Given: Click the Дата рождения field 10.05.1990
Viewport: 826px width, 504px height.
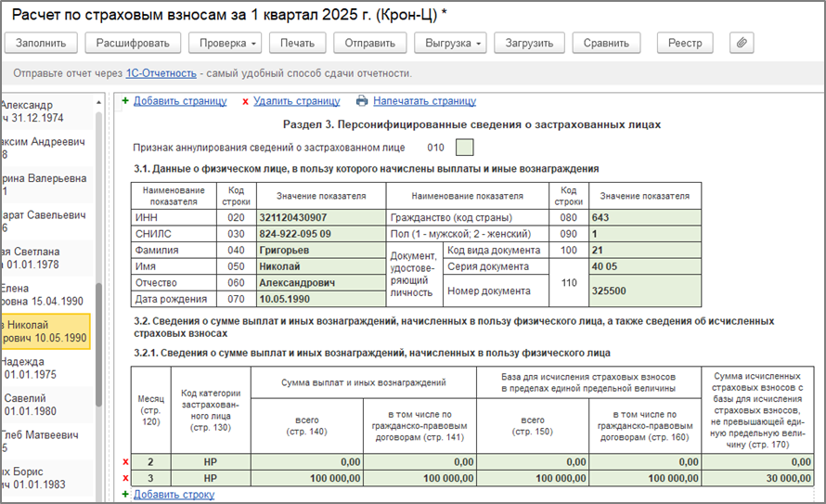Looking at the screenshot, I should pyautogui.click(x=321, y=299).
